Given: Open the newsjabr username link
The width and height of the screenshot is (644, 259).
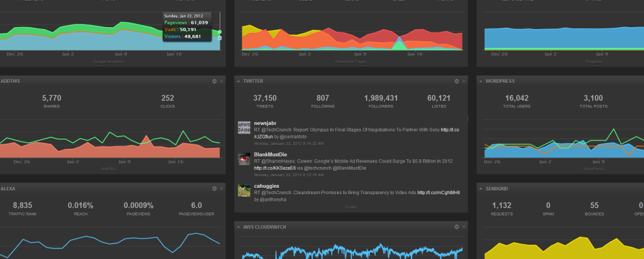Looking at the screenshot, I should tap(266, 122).
